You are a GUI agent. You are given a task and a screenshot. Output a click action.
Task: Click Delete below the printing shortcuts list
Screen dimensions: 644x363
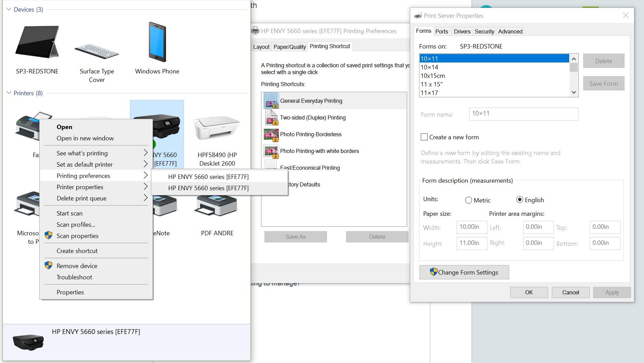pyautogui.click(x=377, y=237)
